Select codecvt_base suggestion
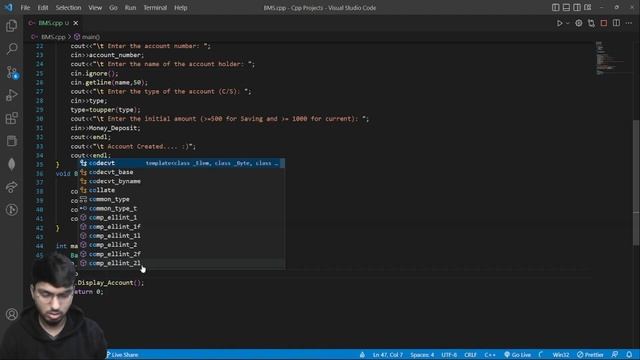640x360 pixels. pyautogui.click(x=182, y=172)
